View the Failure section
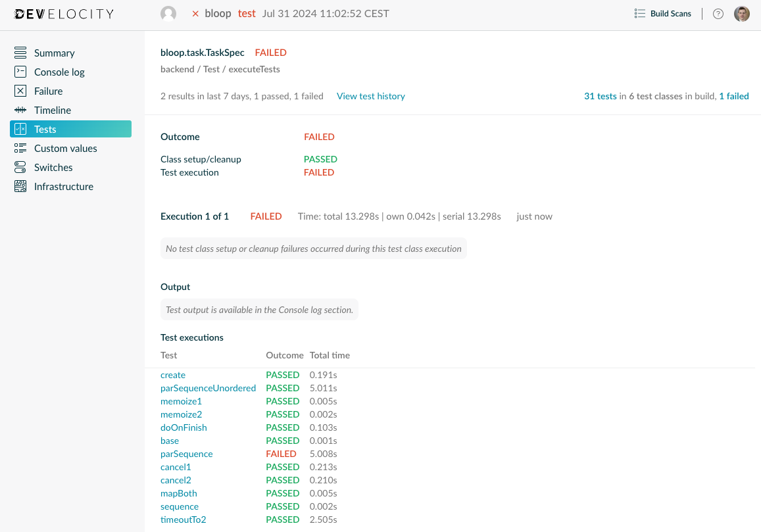This screenshot has width=761, height=532. click(49, 91)
